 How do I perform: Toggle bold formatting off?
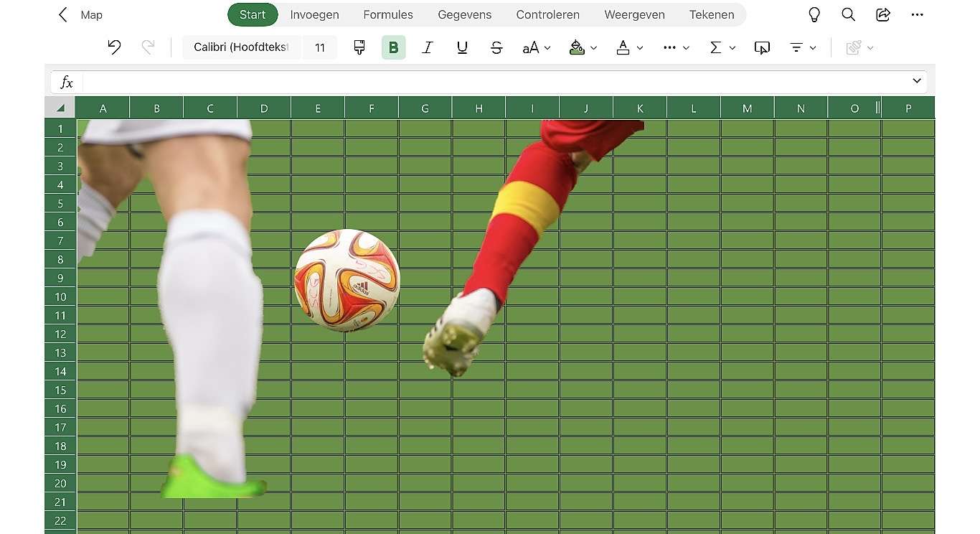(393, 47)
